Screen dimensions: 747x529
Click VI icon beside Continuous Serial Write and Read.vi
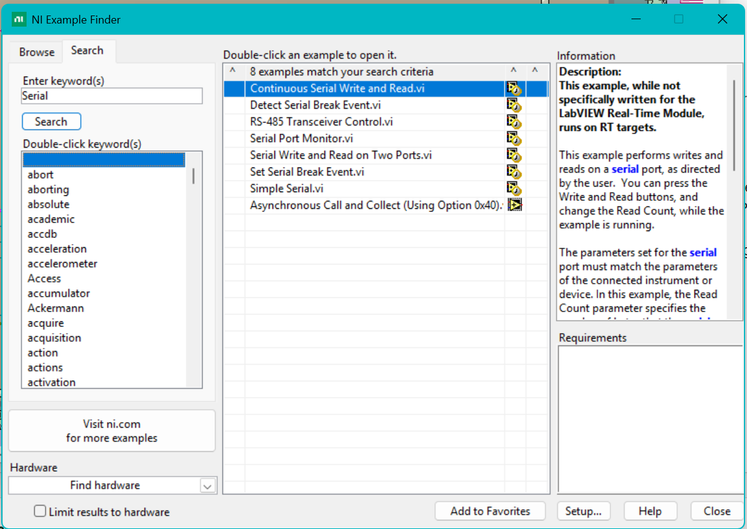point(514,89)
